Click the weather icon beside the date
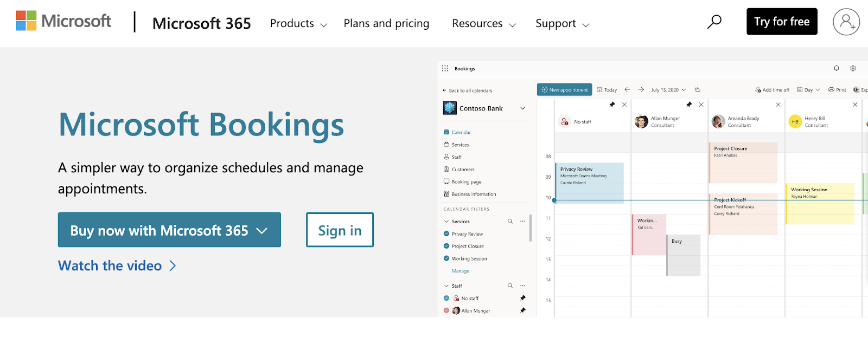Screen dimensions: 868x344 pos(698,89)
